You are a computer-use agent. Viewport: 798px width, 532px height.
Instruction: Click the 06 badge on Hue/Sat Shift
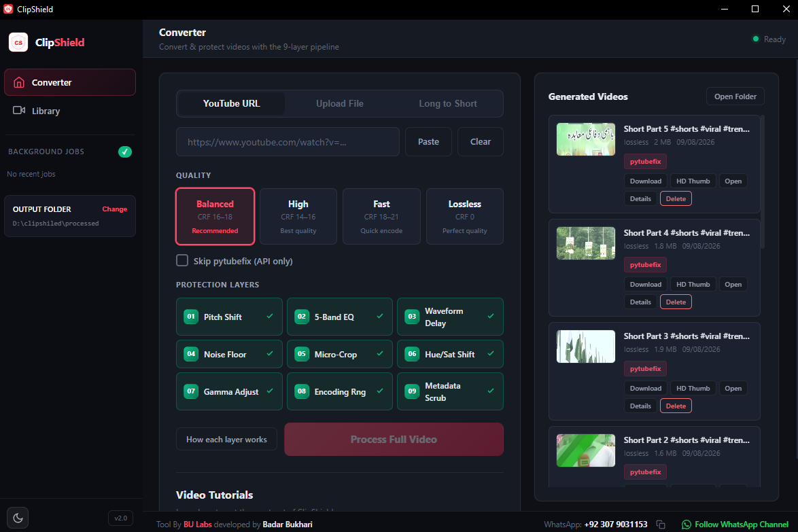pos(412,354)
